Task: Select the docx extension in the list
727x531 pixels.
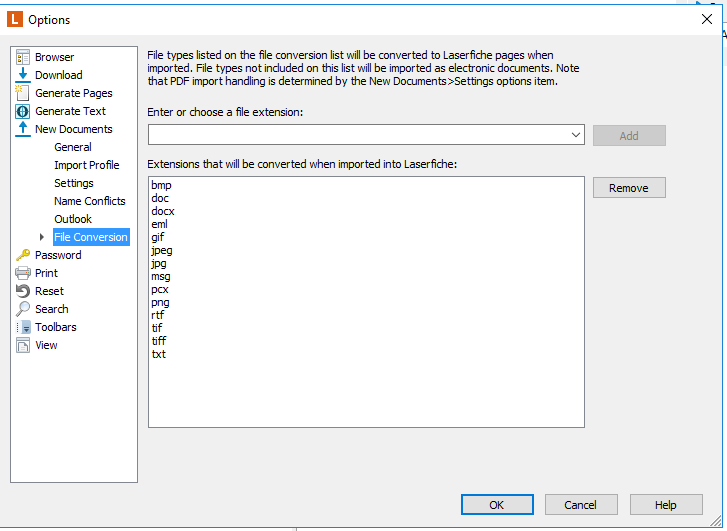Action: pyautogui.click(x=163, y=211)
